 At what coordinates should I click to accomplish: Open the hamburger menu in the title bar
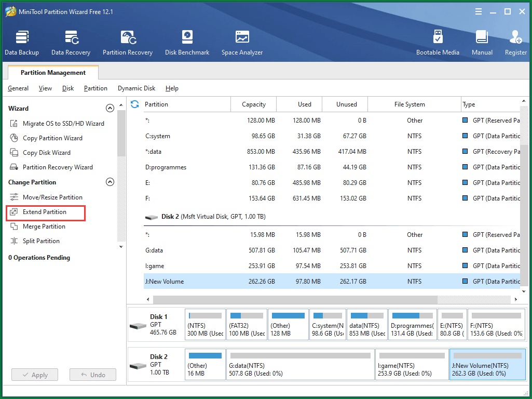coord(479,11)
